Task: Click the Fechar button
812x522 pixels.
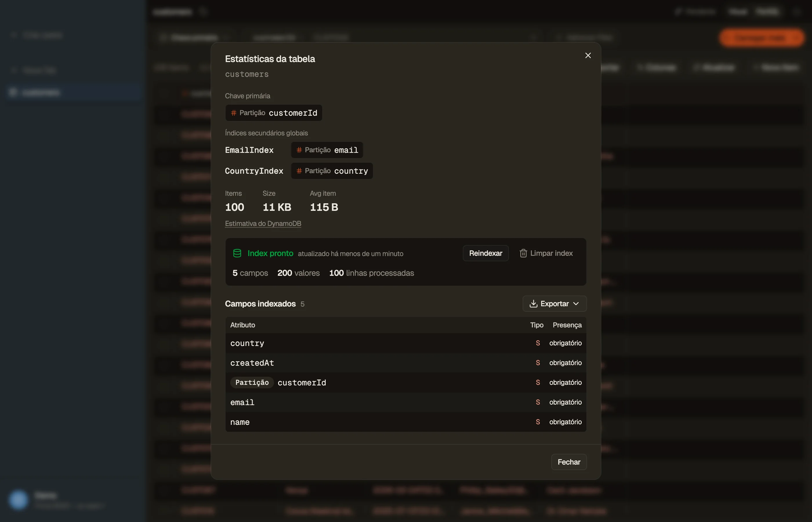Action: pos(569,462)
